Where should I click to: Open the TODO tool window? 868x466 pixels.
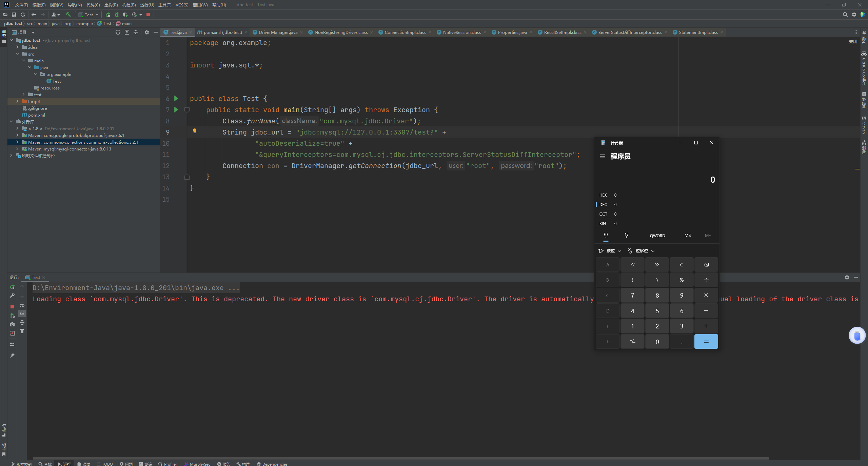pos(105,464)
